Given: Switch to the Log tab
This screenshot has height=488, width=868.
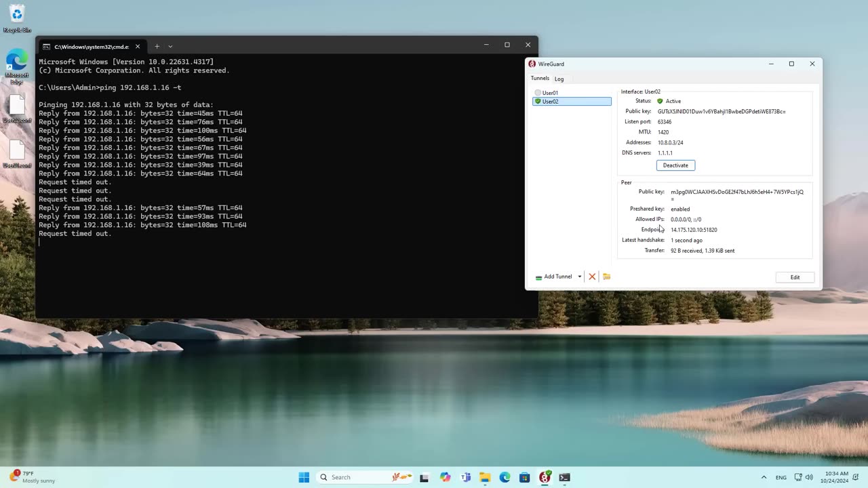Looking at the screenshot, I should tap(559, 79).
